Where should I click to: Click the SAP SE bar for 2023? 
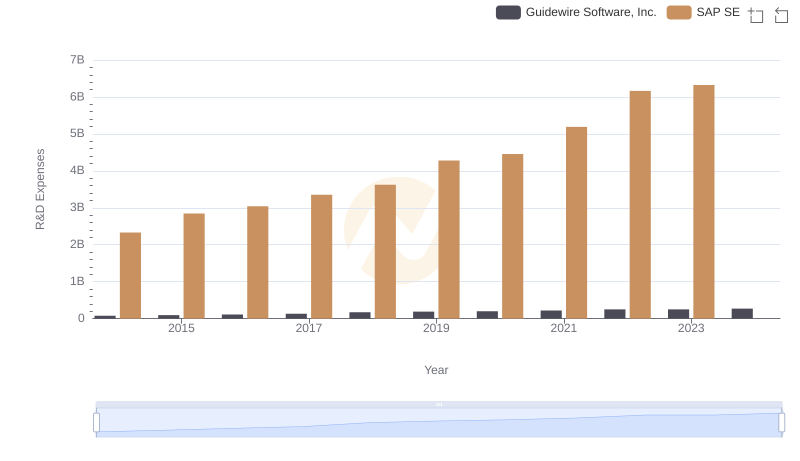(704, 202)
